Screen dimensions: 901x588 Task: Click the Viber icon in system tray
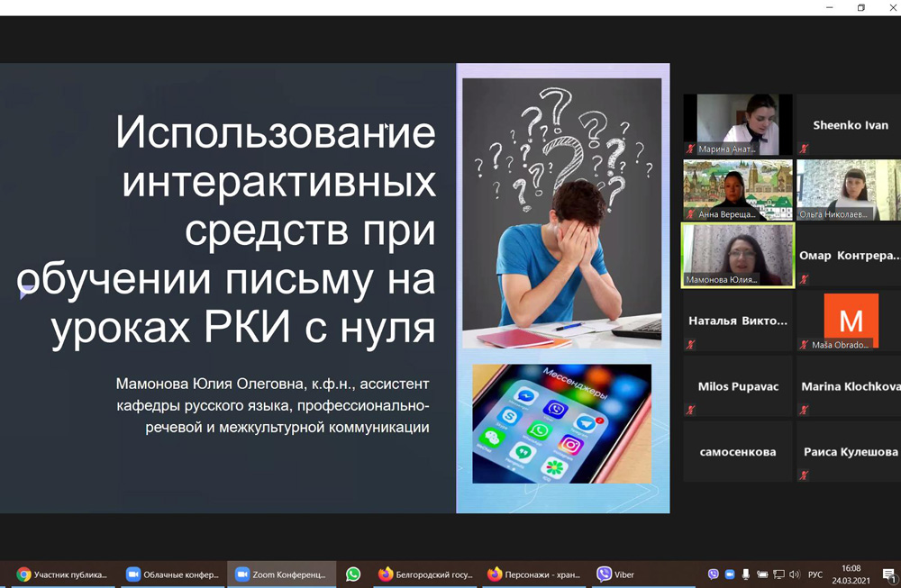(714, 574)
